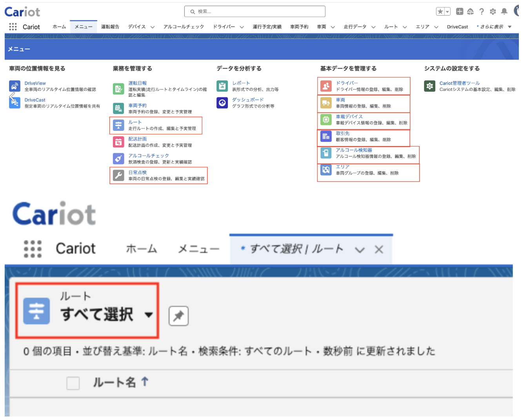Close the すべて選択 | ルート tab

[379, 250]
